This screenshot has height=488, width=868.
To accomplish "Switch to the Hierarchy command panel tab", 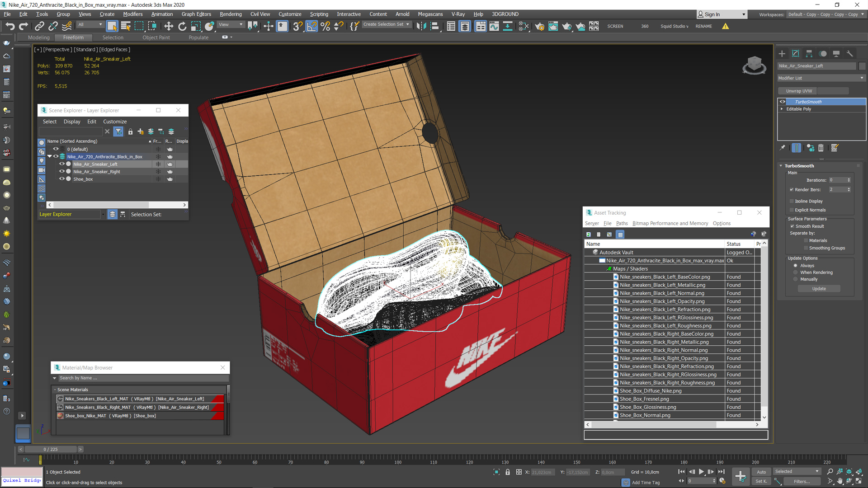I will pyautogui.click(x=809, y=53).
